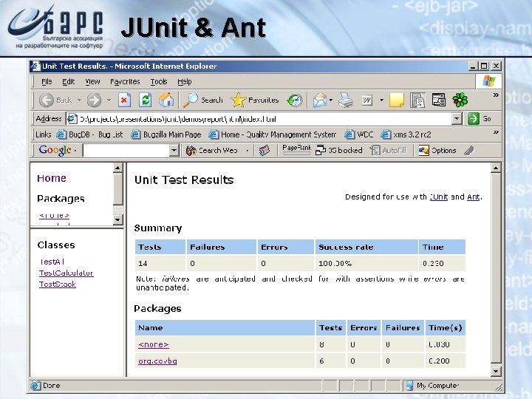Open the Home link in left frame
Image resolution: width=532 pixels, height=399 pixels.
pyautogui.click(x=52, y=178)
